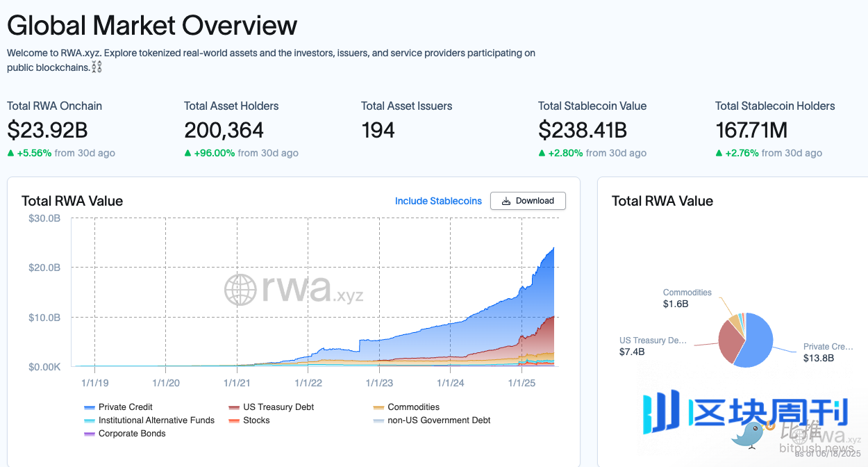This screenshot has height=467, width=868.
Task: Click the Total Asset Issuers count 194
Action: tap(378, 130)
